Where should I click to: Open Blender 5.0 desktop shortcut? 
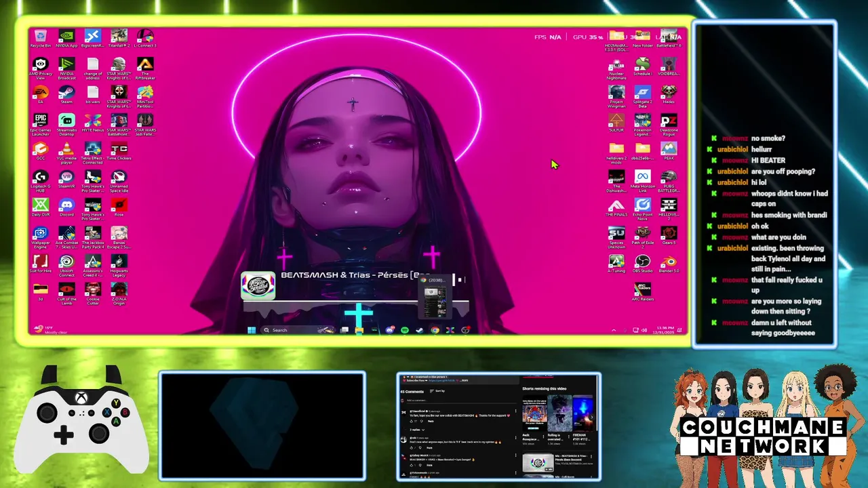(669, 264)
